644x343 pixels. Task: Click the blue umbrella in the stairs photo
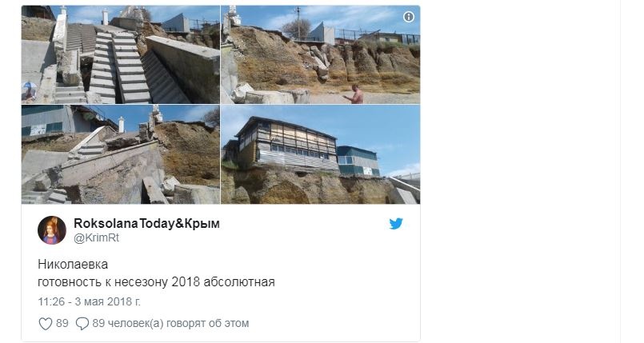pyautogui.click(x=29, y=88)
